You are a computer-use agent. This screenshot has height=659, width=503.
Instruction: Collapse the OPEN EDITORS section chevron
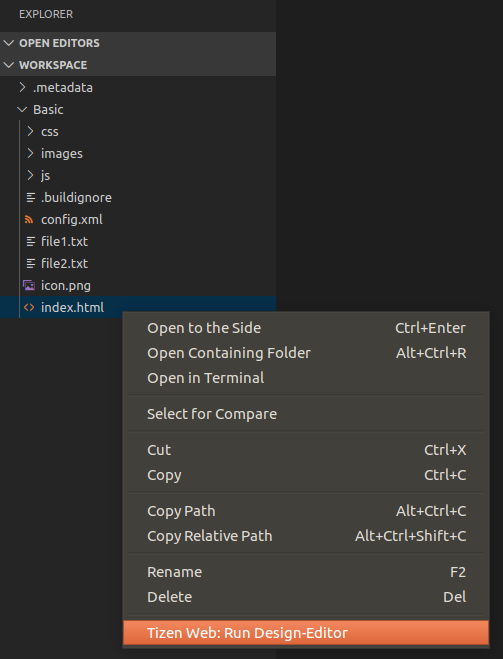click(x=8, y=43)
